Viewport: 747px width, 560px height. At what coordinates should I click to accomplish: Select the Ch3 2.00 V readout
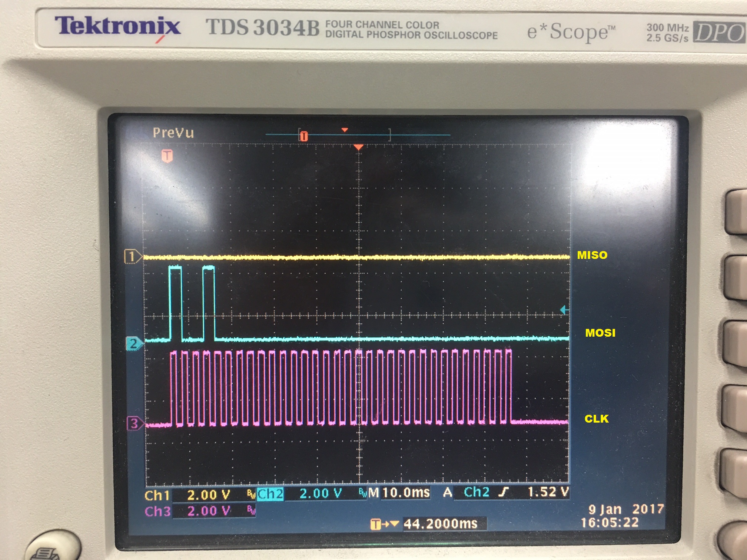pos(208,511)
